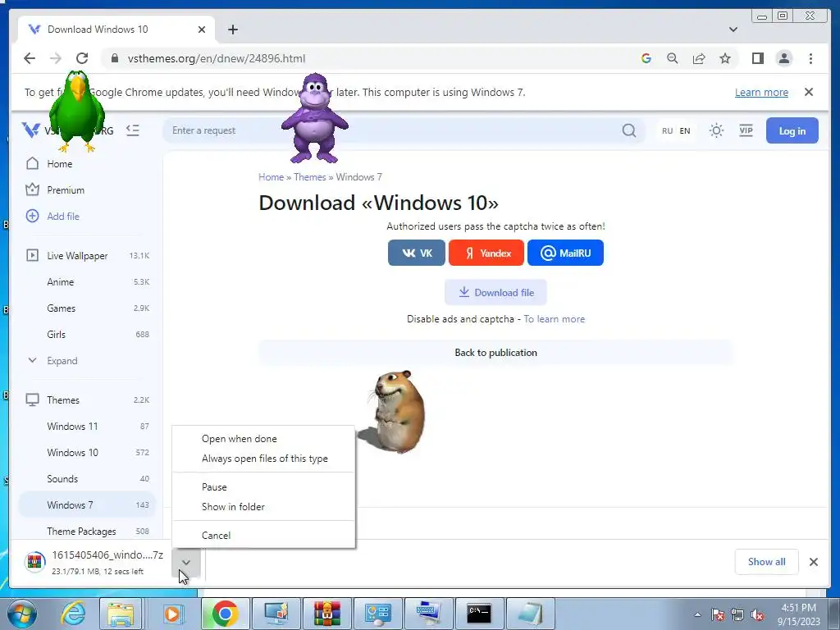The height and width of the screenshot is (630, 840).
Task: Switch site language to EN
Action: [x=685, y=130]
